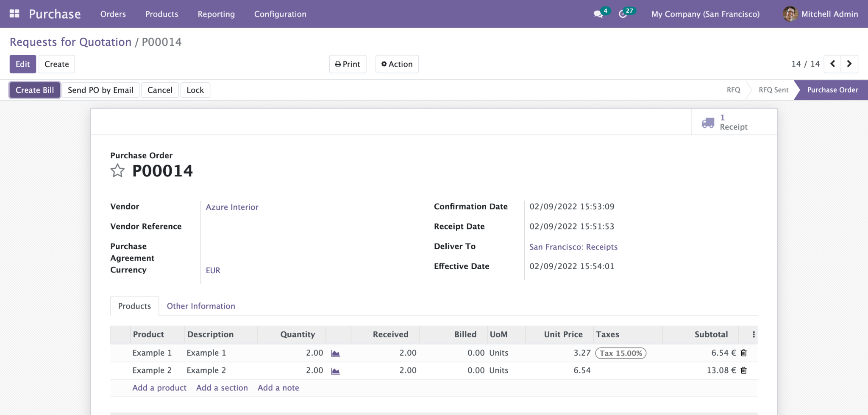Create a bill for this order
868x415 pixels.
(34, 90)
